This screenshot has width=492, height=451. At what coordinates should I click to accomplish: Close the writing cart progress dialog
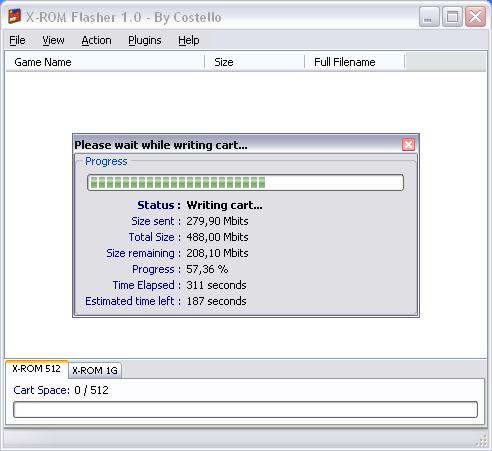[x=408, y=145]
